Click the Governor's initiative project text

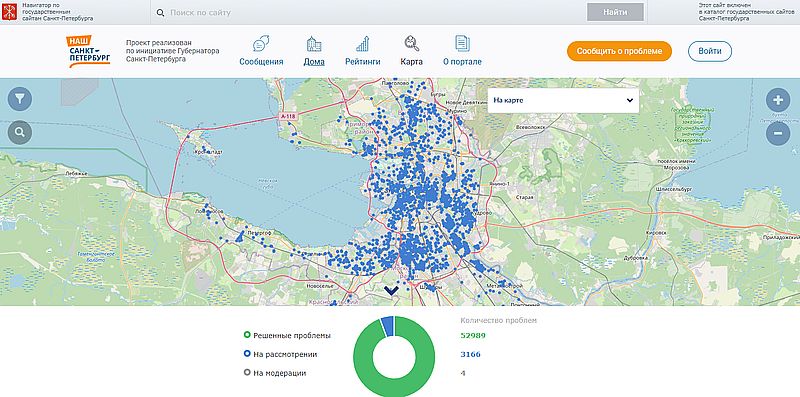(172, 51)
